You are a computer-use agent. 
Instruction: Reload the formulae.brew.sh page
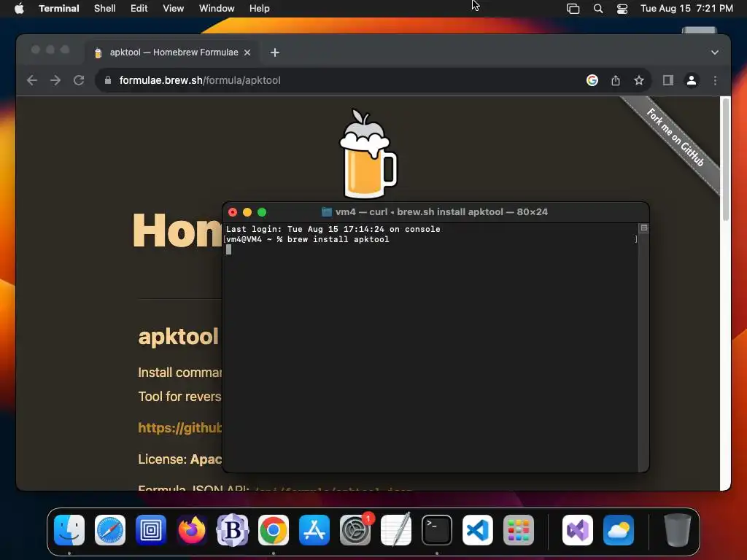click(x=79, y=80)
